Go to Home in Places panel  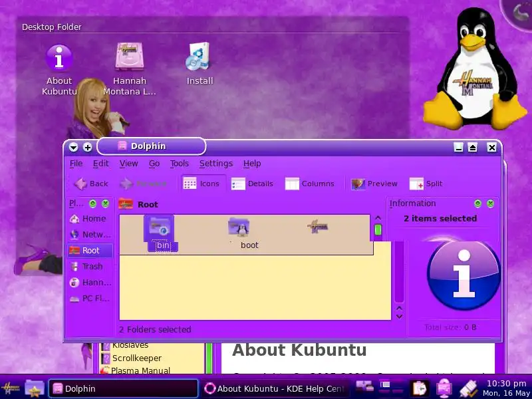click(x=90, y=219)
